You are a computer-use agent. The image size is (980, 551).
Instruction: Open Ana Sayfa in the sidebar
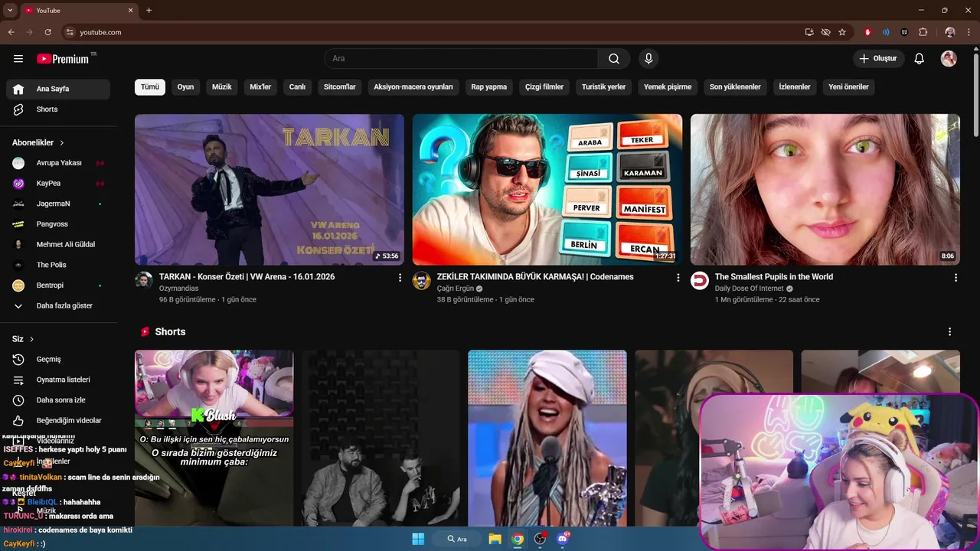pos(58,89)
